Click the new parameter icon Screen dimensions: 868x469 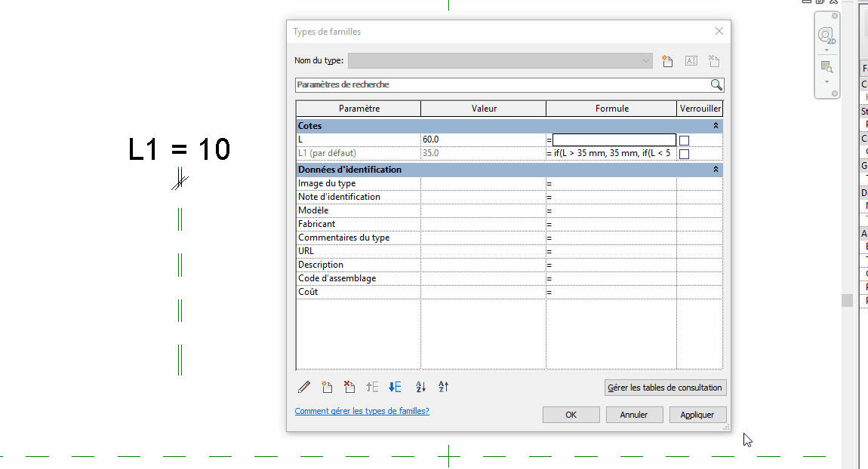327,387
